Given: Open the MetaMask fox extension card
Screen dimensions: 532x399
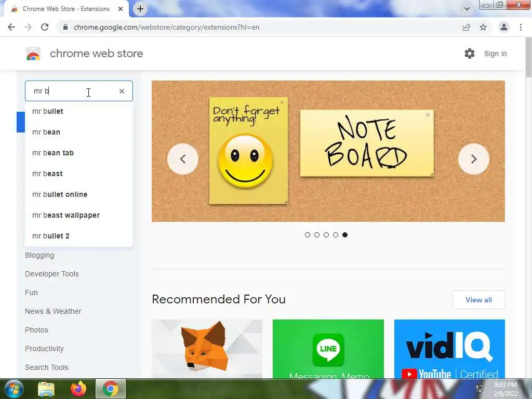Looking at the screenshot, I should point(207,349).
